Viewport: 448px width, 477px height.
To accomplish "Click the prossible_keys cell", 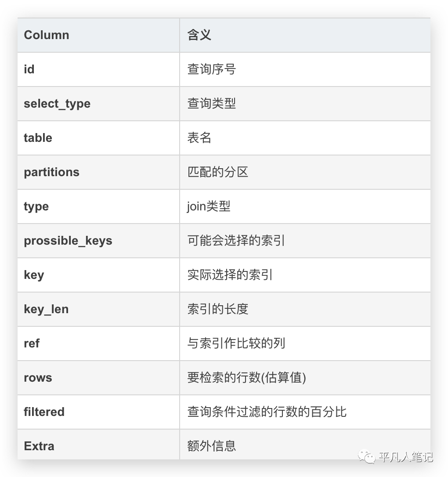I will click(98, 241).
